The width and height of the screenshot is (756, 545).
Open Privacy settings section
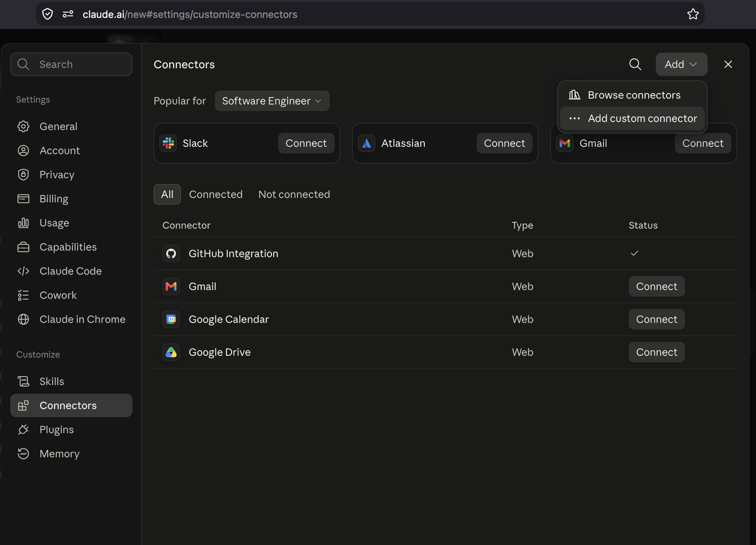tap(71, 175)
